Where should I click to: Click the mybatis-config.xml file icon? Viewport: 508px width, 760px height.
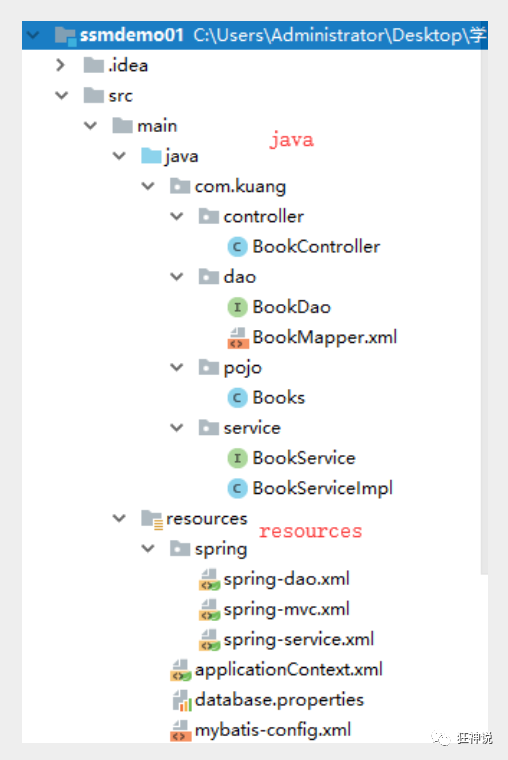point(181,730)
